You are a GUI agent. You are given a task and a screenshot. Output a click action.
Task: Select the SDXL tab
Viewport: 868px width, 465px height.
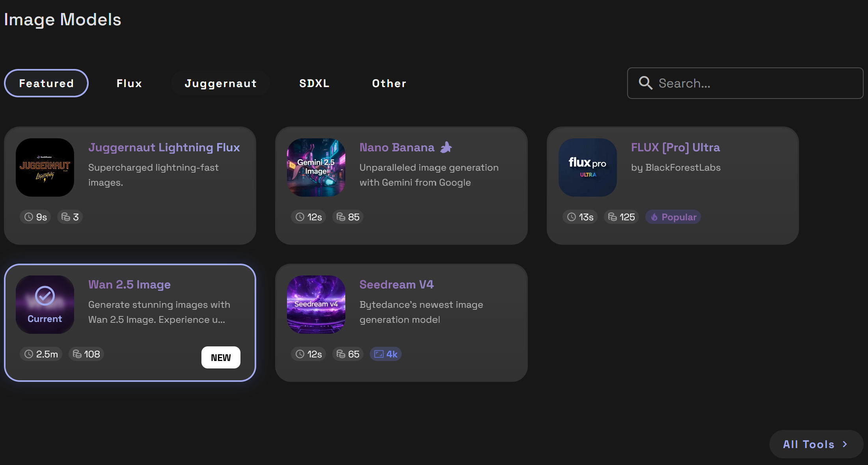pos(314,83)
